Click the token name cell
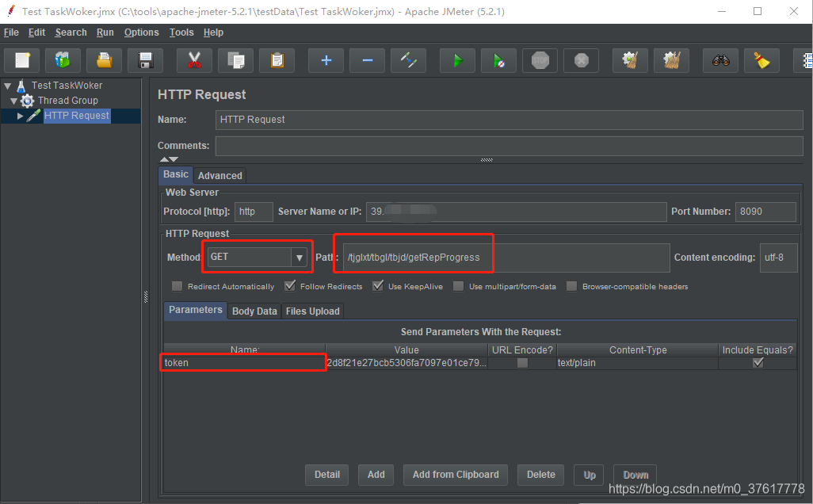 pyautogui.click(x=245, y=363)
